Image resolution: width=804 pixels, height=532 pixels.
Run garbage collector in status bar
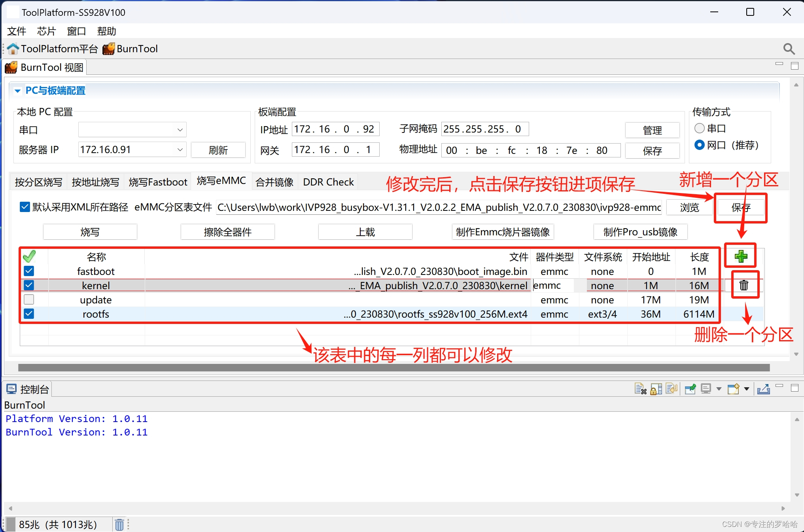pyautogui.click(x=119, y=524)
